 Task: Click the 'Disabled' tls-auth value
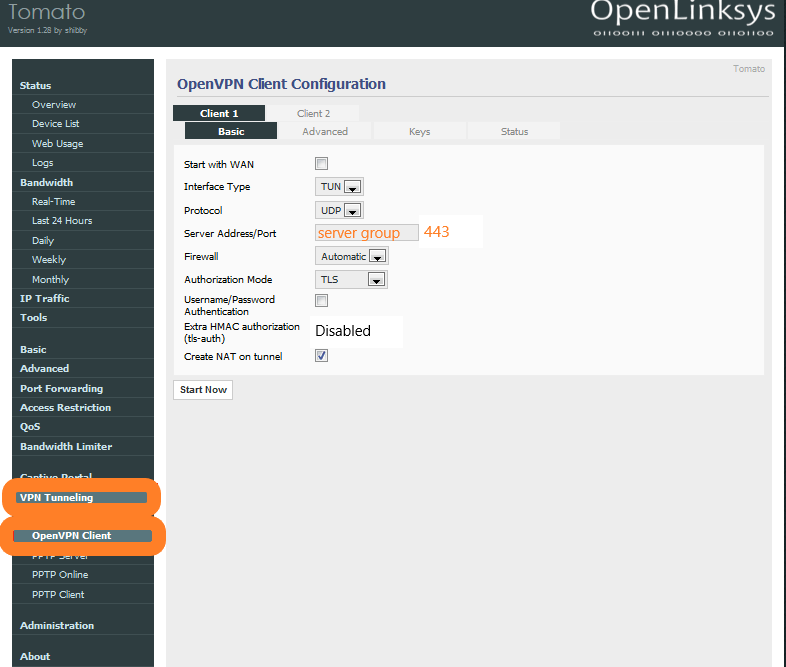(x=343, y=331)
